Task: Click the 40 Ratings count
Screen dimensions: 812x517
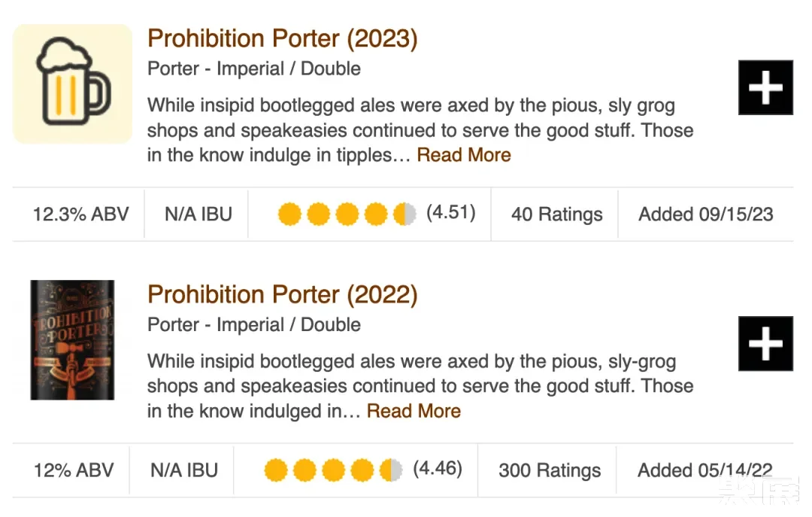Action: pyautogui.click(x=556, y=214)
